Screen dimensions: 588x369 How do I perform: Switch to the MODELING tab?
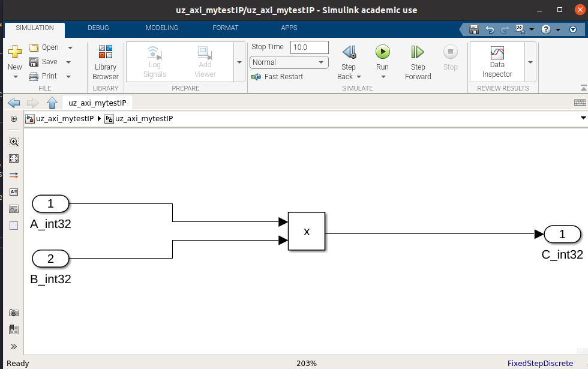pos(161,28)
